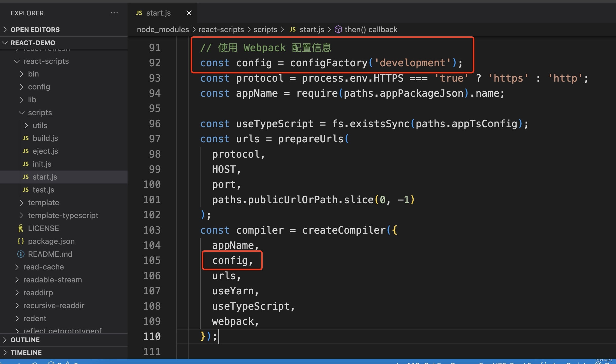Screen dimensions: 616x364
Task: Open the README.md file
Action: (50, 254)
